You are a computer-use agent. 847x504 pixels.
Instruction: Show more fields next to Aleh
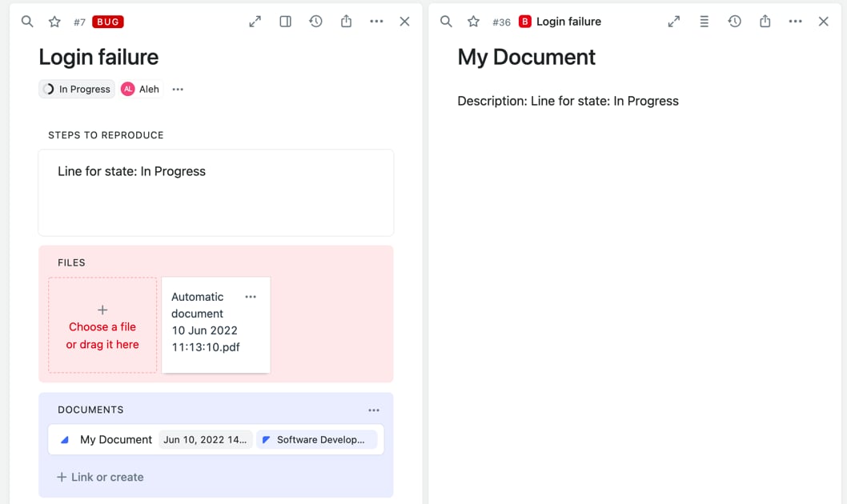point(178,89)
